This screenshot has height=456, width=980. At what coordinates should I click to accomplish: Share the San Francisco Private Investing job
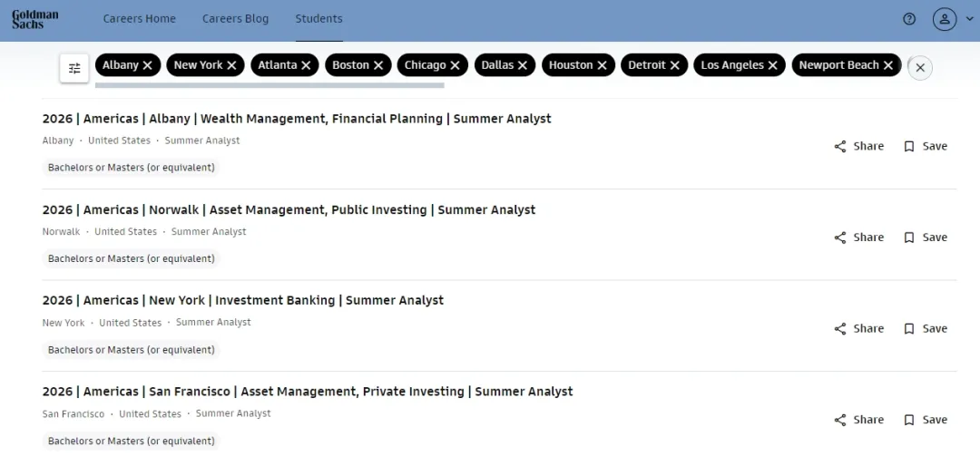[858, 420]
